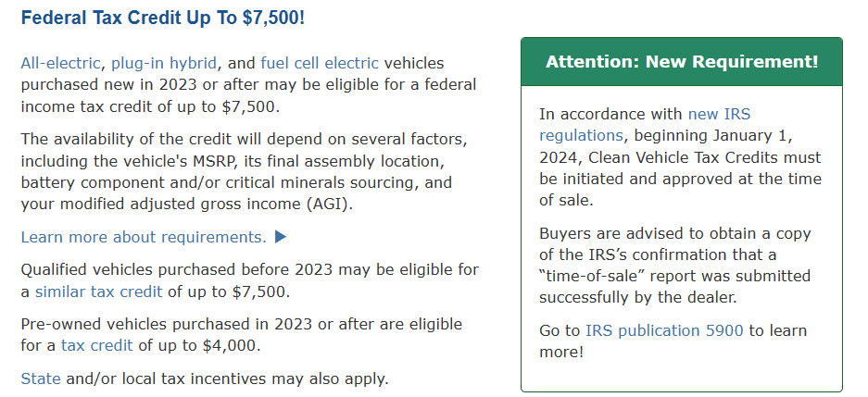The image size is (868, 397).
Task: Expand the Learn more about requirements triangle
Action: 281,237
